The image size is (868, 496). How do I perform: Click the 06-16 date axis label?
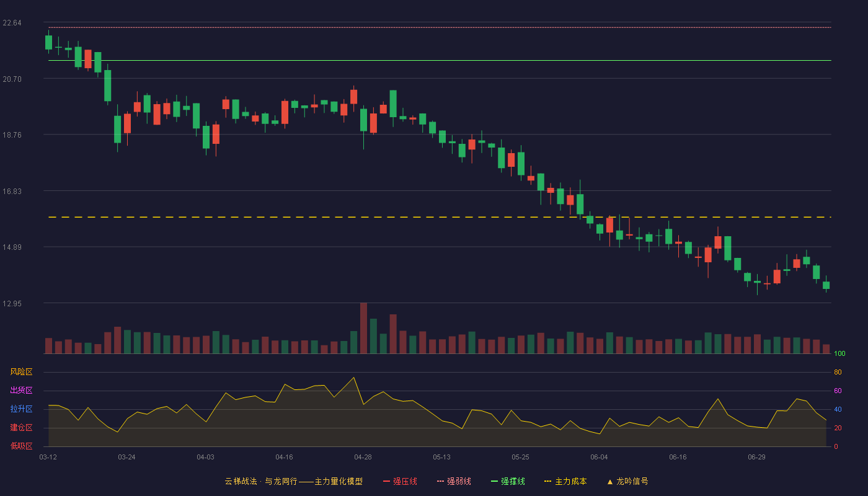pos(678,457)
